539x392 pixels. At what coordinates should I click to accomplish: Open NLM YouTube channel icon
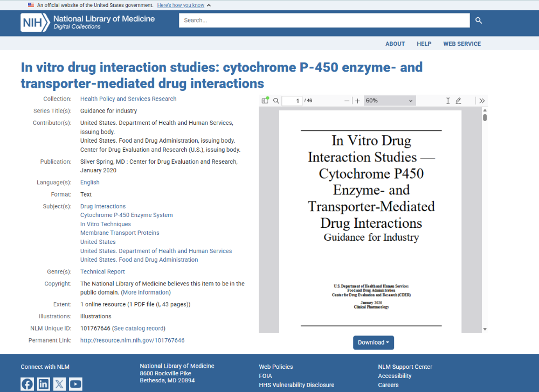click(x=75, y=384)
